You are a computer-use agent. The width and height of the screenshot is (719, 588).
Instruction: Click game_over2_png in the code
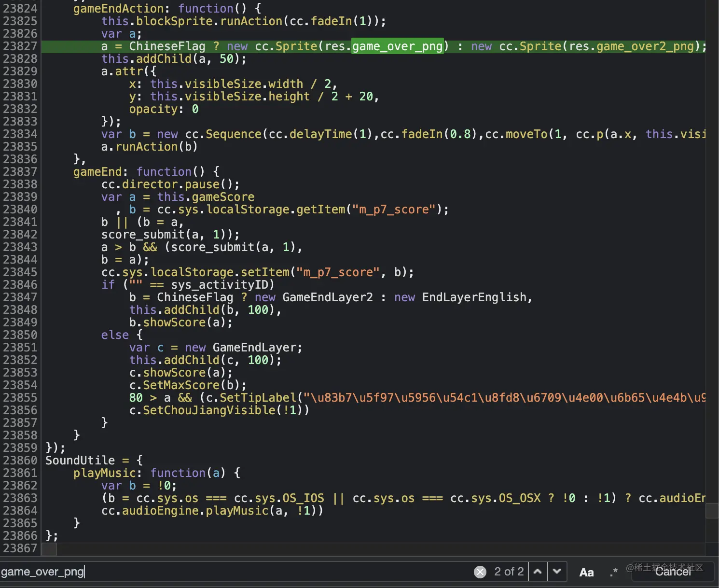click(x=645, y=46)
